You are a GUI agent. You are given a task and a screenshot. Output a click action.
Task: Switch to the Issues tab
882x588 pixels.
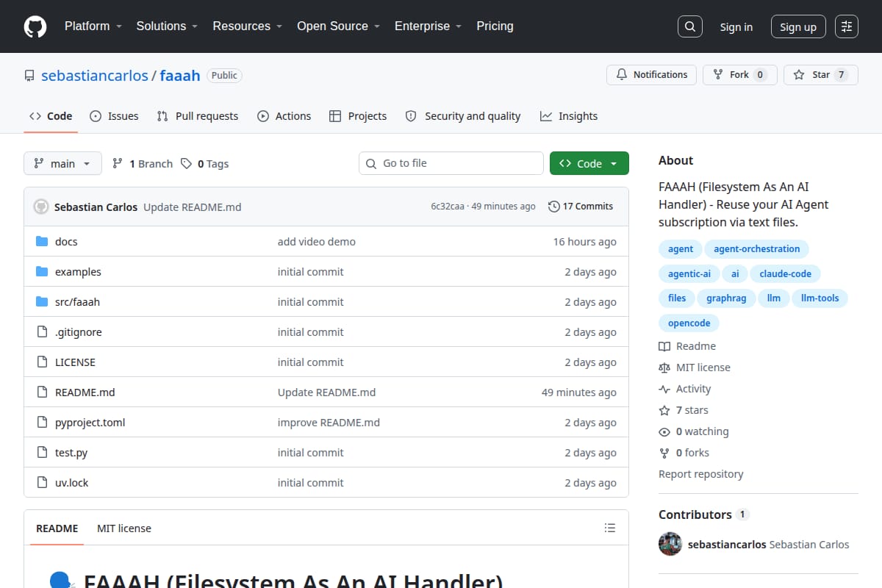pyautogui.click(x=114, y=116)
